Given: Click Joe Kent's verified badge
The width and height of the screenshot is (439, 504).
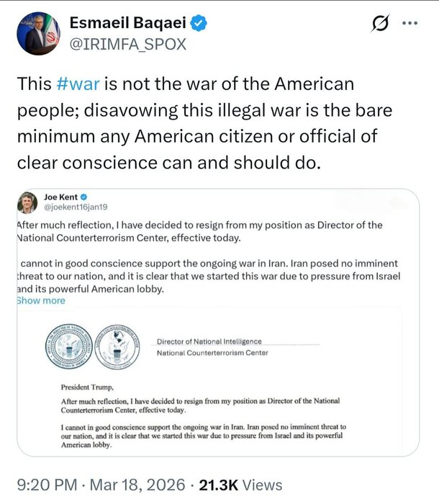Looking at the screenshot, I should [83, 197].
